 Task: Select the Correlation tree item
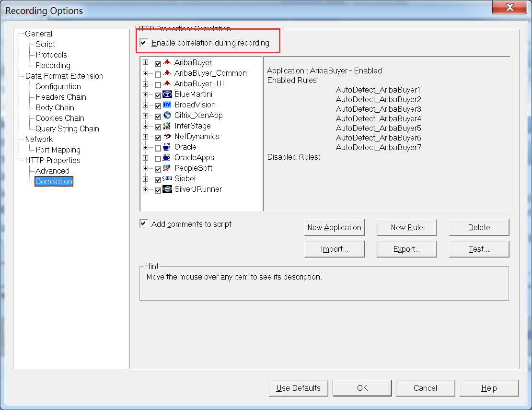54,181
